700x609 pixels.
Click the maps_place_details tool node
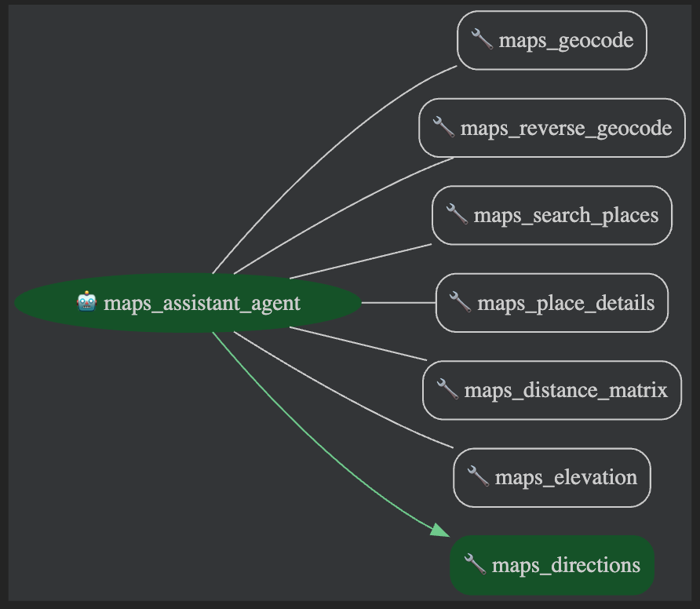click(552, 303)
